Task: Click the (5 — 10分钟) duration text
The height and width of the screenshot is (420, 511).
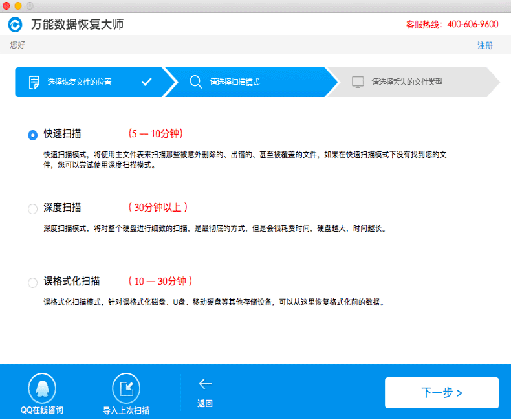Action: tap(155, 134)
